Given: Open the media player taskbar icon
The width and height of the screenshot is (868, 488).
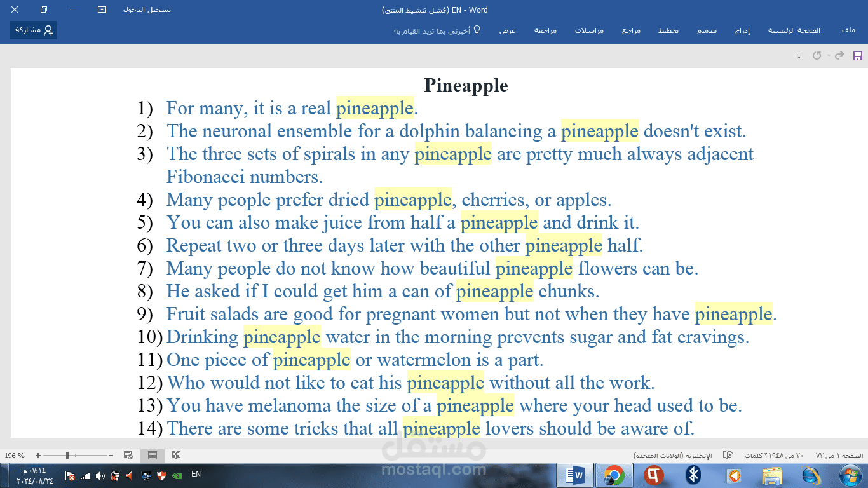Looking at the screenshot, I should click(x=733, y=475).
